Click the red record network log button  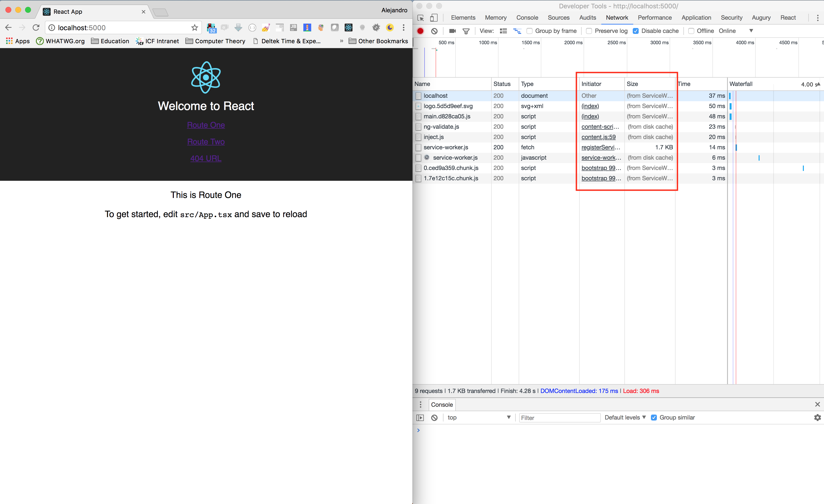coord(420,31)
